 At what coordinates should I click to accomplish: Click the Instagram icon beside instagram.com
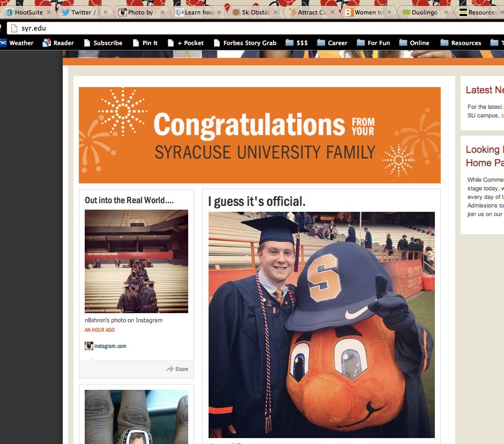(x=88, y=346)
